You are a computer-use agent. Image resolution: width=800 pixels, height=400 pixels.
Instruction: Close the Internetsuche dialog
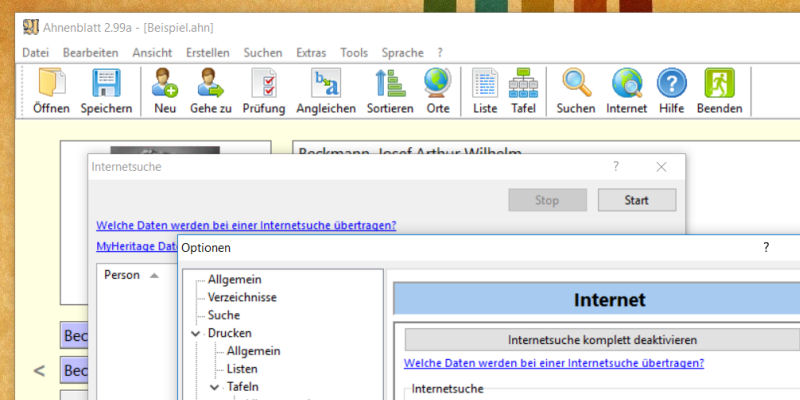pos(661,167)
